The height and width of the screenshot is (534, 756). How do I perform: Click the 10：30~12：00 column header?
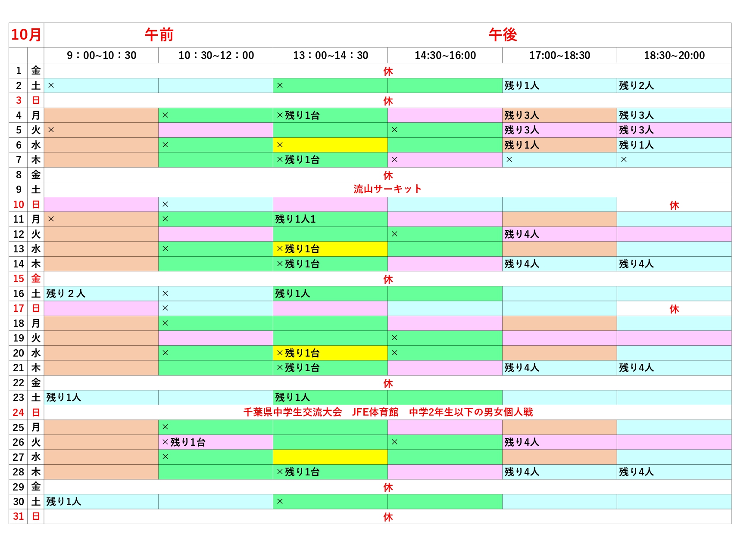(x=216, y=55)
